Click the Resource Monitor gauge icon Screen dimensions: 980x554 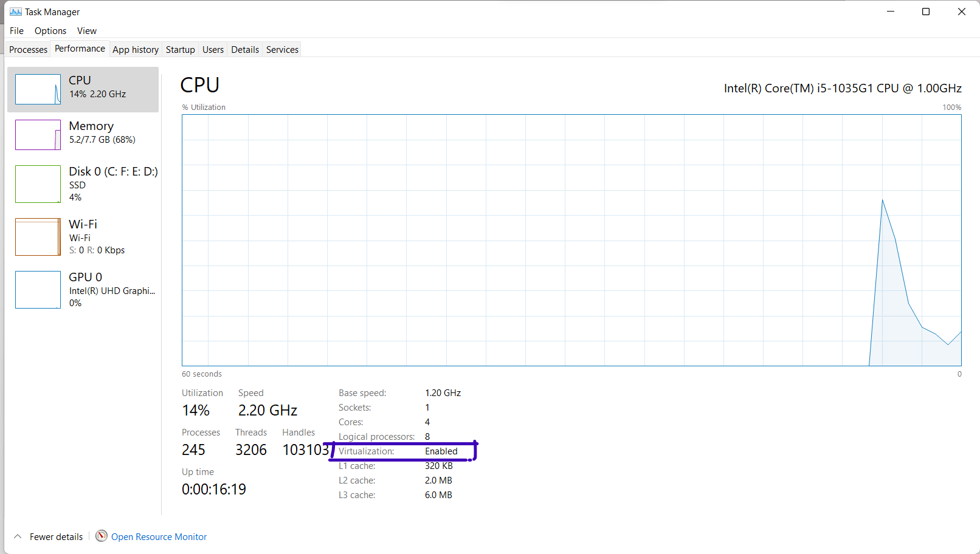(x=102, y=536)
